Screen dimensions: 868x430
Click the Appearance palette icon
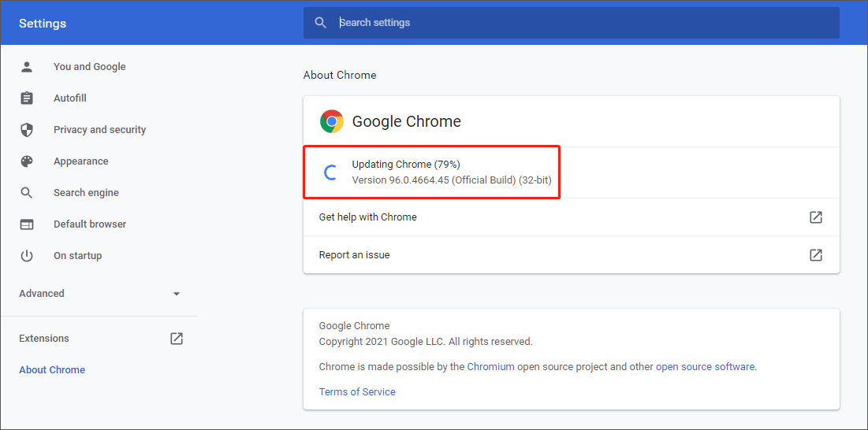pos(27,161)
